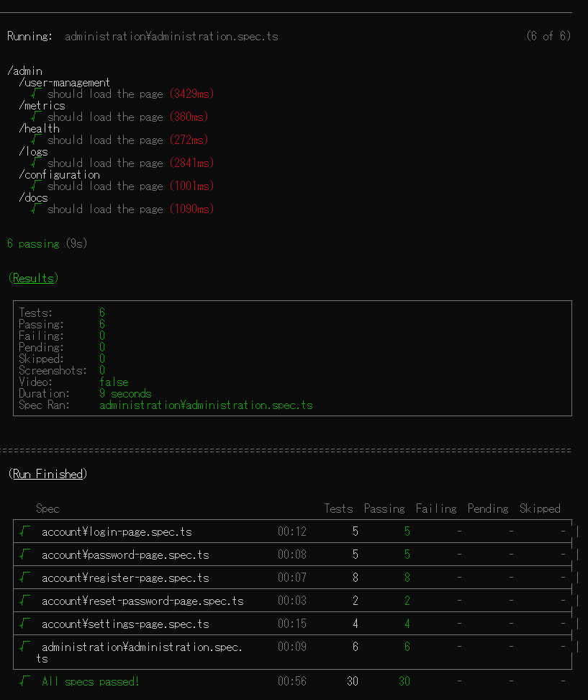Click the /docs suite line

[33, 198]
